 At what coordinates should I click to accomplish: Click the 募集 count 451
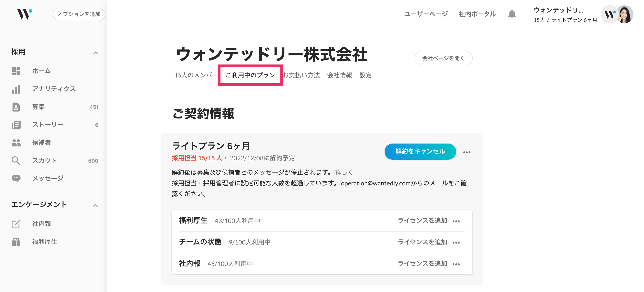(x=94, y=107)
